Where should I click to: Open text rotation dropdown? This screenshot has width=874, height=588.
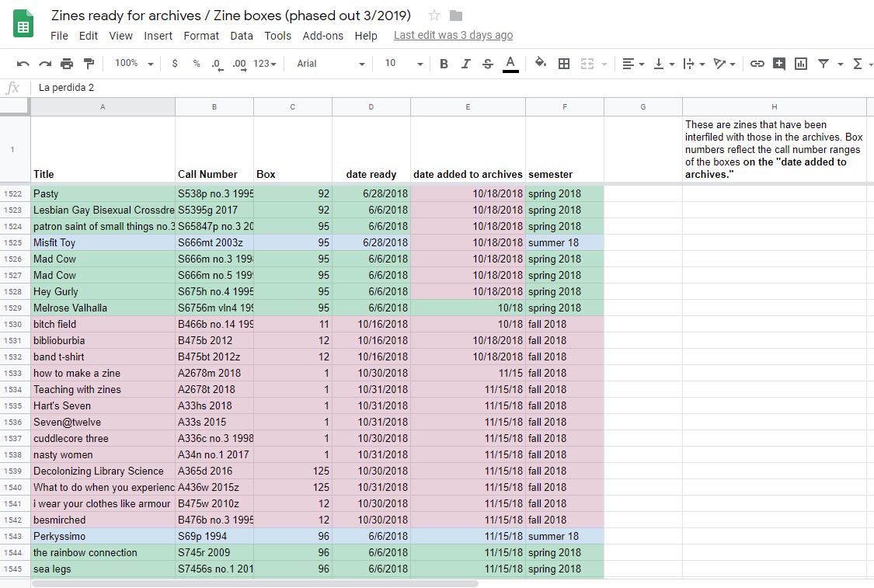(724, 64)
